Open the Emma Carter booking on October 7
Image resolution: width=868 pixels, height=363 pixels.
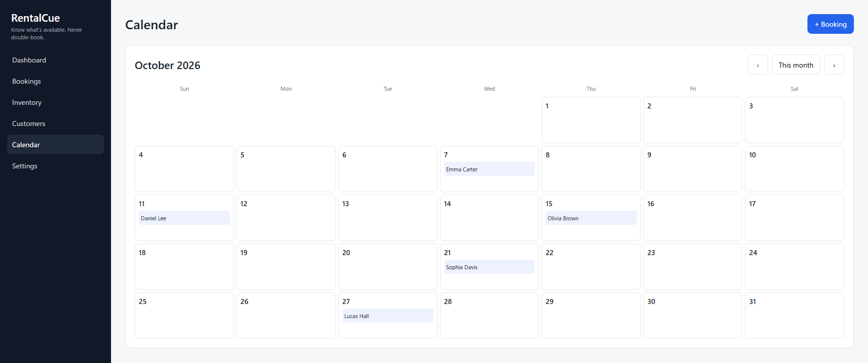point(489,169)
